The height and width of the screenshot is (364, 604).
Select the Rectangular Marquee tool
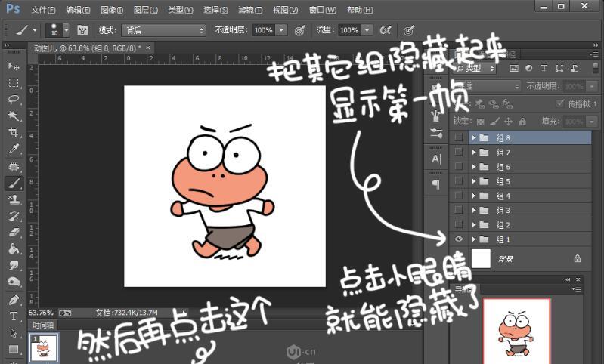pos(14,83)
